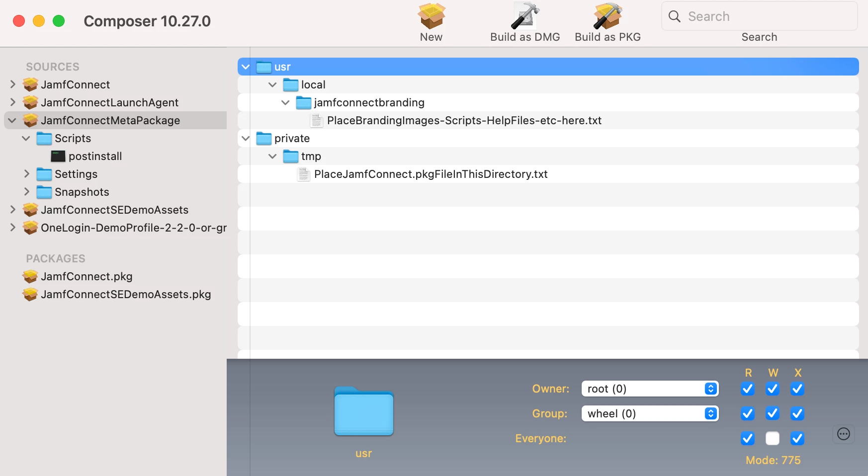This screenshot has width=868, height=476.
Task: Toggle Everyone execute permission checkbox
Action: (797, 438)
